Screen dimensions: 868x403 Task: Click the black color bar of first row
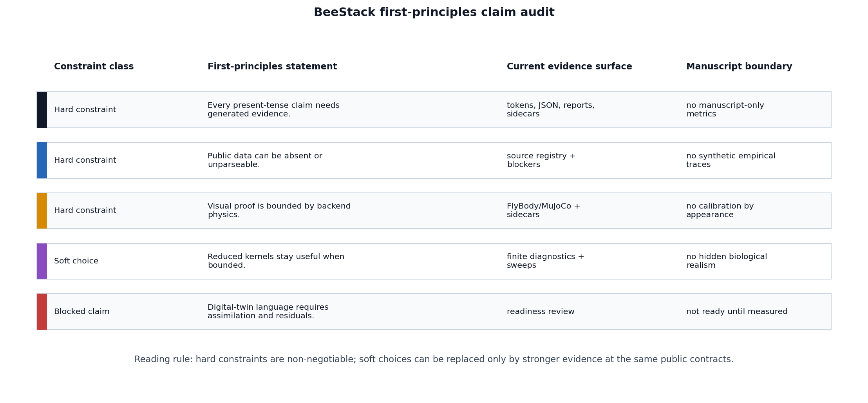[x=42, y=110]
